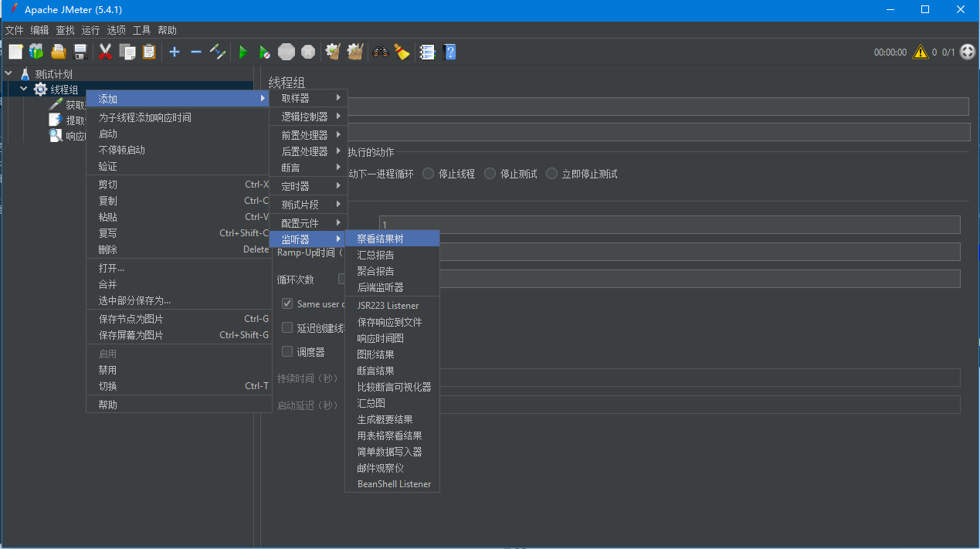Click 为子线程添加响应时间 in context menu

pos(178,117)
